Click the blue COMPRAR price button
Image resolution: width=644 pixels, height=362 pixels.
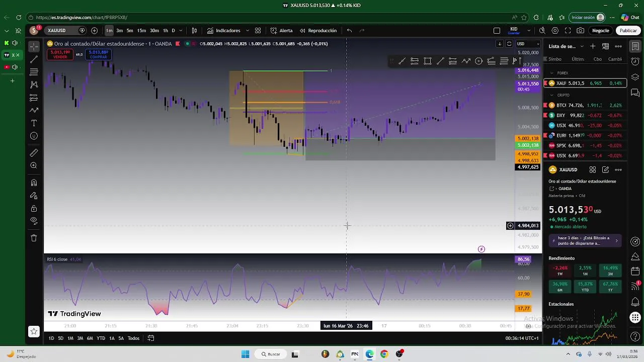(x=98, y=54)
